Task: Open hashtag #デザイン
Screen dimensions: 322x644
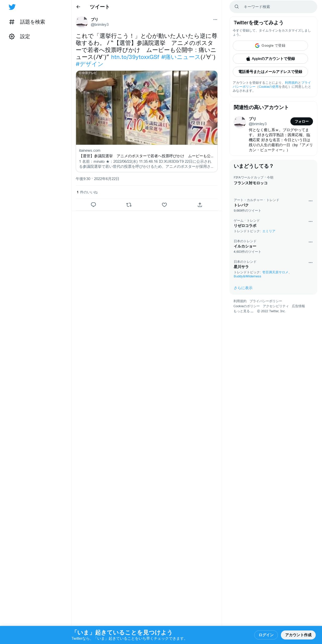Action: click(x=90, y=64)
